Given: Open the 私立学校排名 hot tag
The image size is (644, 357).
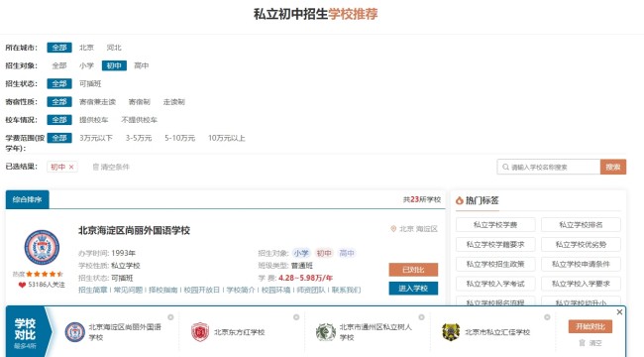Looking at the screenshot, I should tap(581, 224).
